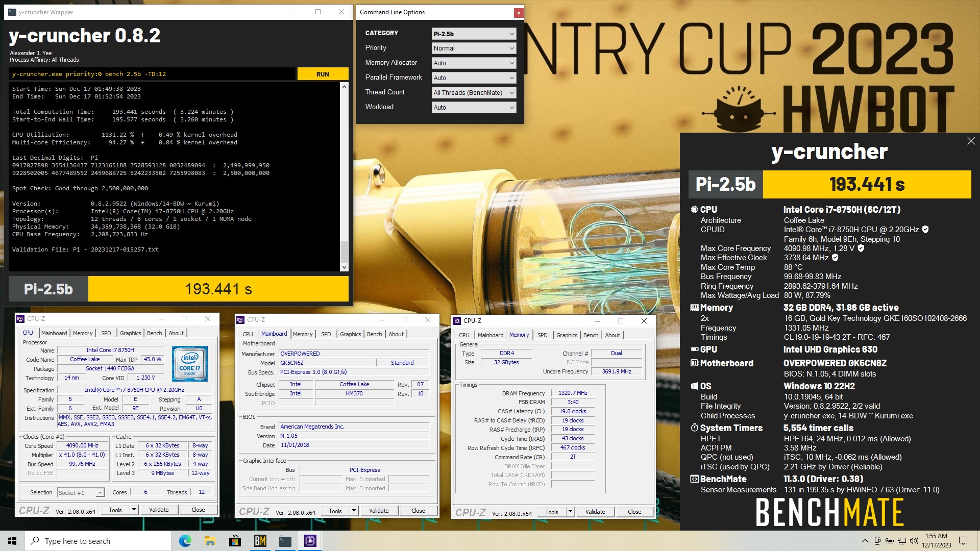
Task: Click the CPU-Z taskbar icon
Action: (310, 541)
